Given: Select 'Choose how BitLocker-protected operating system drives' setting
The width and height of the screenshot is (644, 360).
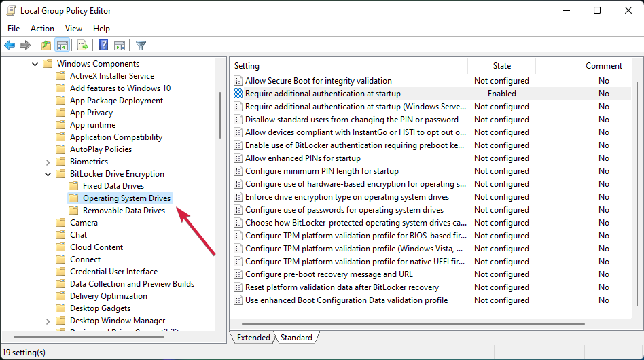Looking at the screenshot, I should click(x=356, y=223).
